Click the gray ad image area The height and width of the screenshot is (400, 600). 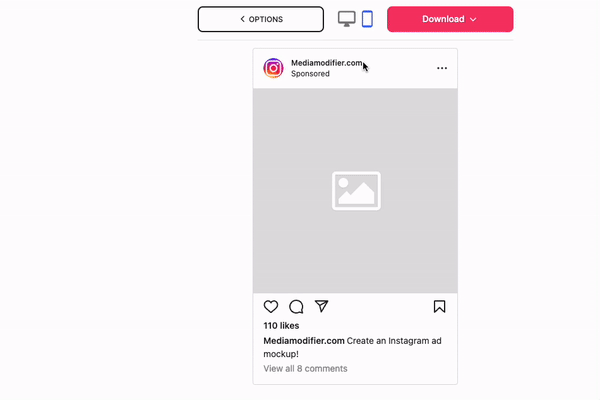(355, 191)
